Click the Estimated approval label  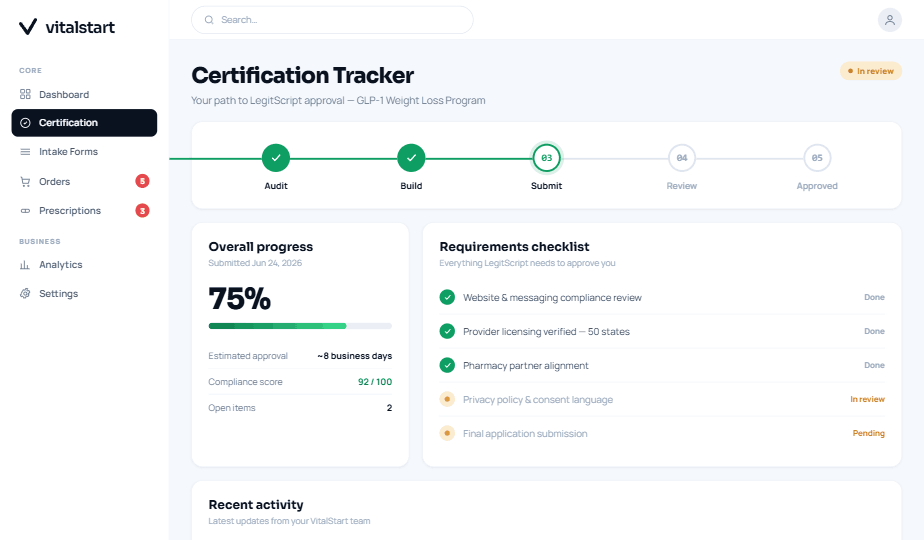pyautogui.click(x=248, y=356)
